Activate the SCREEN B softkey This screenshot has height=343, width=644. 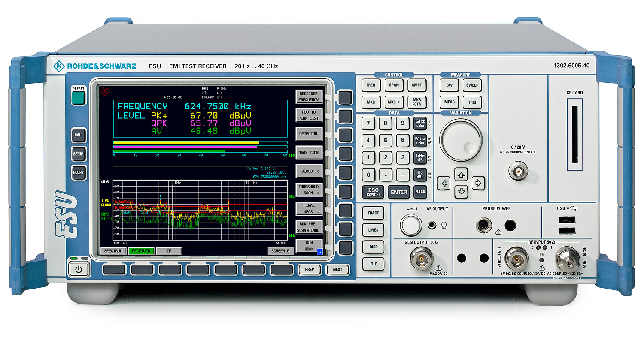pos(280,251)
